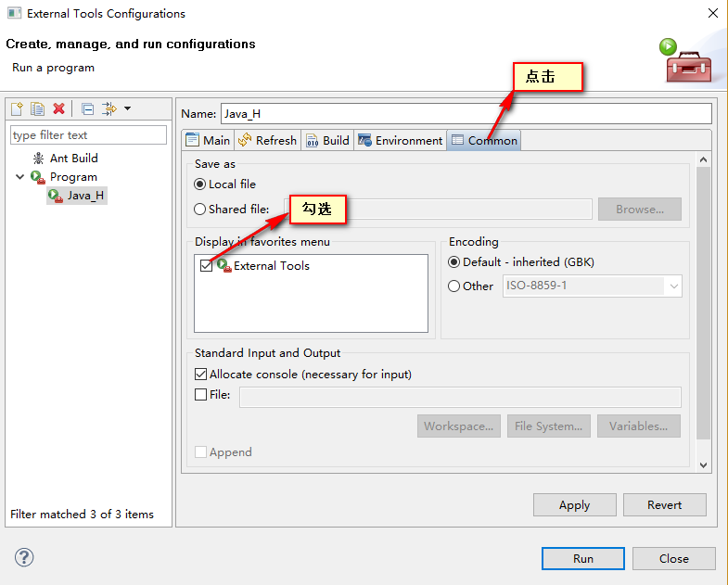728x585 pixels.
Task: Select the Program tree node
Action: click(73, 177)
